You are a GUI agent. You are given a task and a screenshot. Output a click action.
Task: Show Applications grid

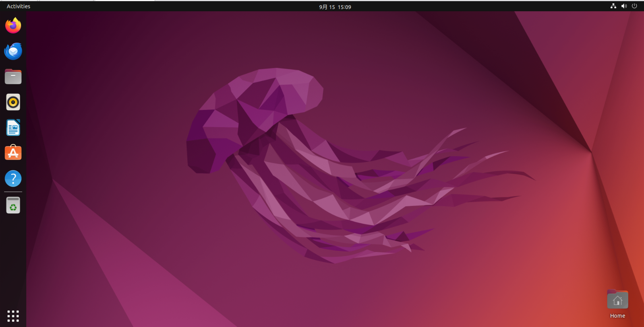tap(13, 316)
